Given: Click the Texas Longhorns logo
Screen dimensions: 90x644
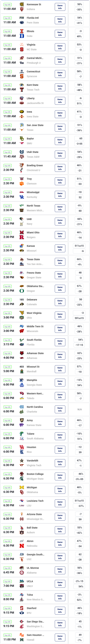Looking at the screenshot, I should pyautogui.click(x=22, y=130).
